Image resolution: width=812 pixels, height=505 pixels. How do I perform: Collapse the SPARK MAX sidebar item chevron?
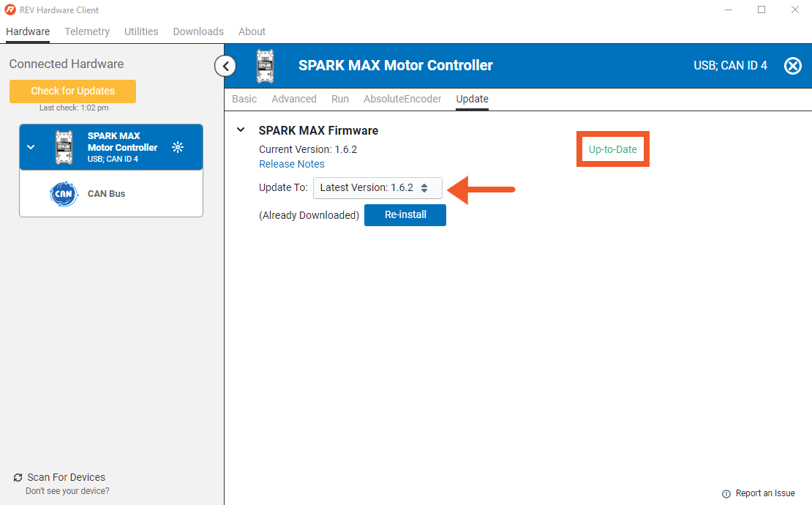[x=31, y=147]
